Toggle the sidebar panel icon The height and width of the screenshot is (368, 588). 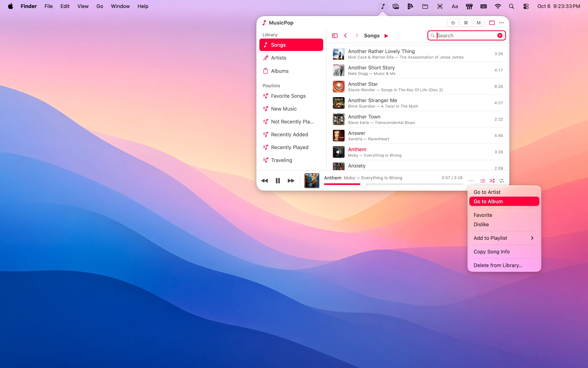(x=335, y=36)
